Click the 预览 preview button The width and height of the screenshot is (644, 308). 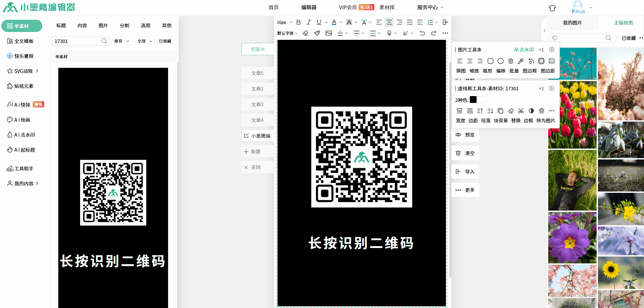tap(465, 135)
